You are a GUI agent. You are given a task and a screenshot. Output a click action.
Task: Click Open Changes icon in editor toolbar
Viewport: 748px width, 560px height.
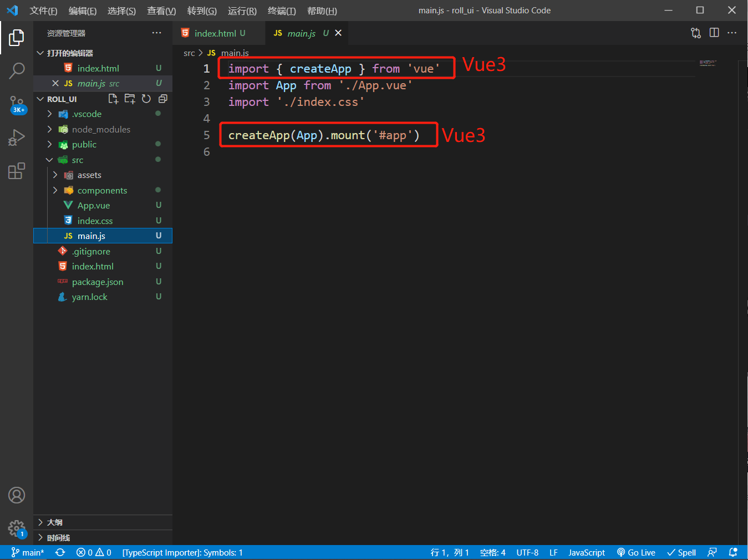(696, 33)
